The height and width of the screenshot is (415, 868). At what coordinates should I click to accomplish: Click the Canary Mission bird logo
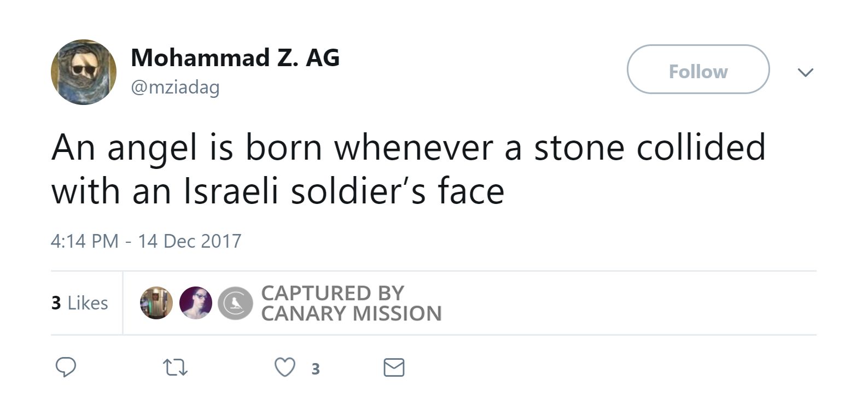(x=234, y=303)
